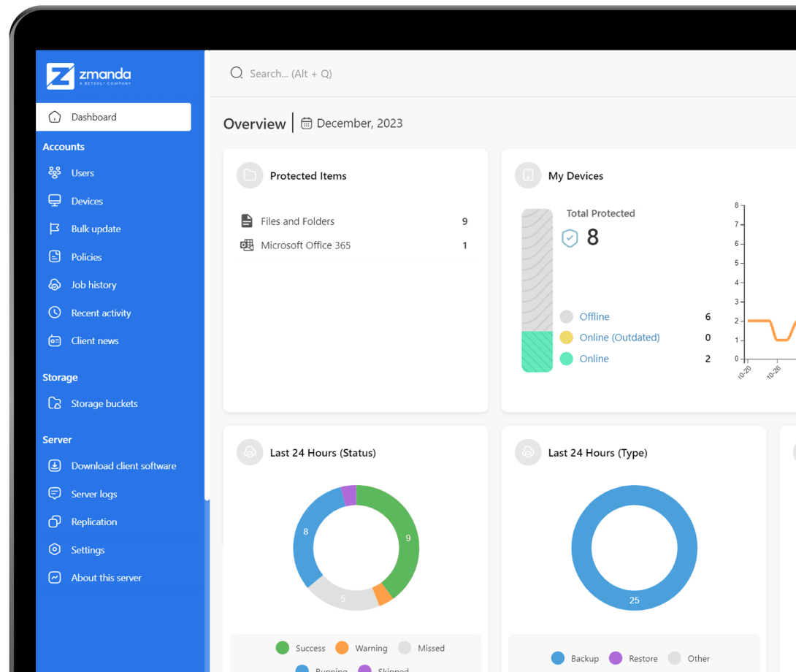Screen dimensions: 796x672
Task: Collapse the Accounts section header
Action: coord(64,146)
